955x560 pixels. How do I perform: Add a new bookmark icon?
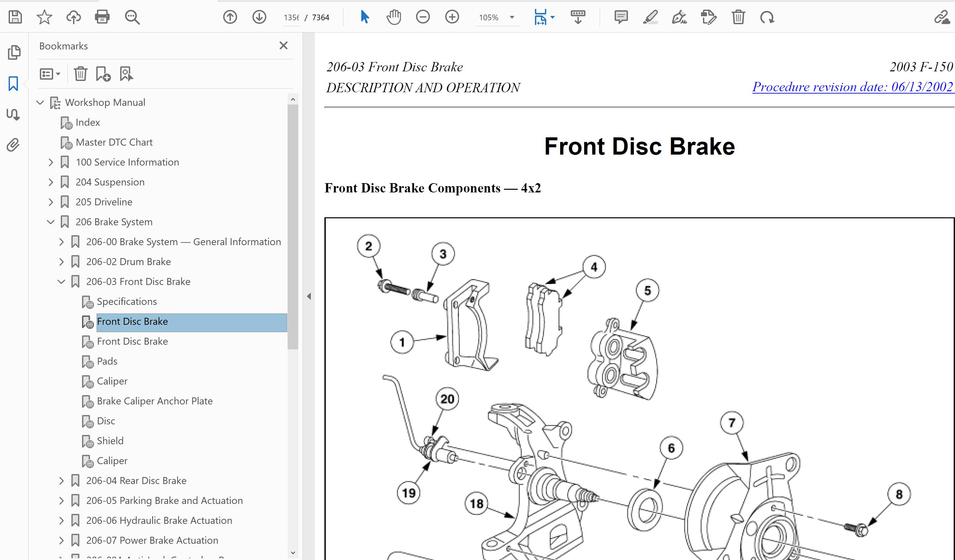pos(103,74)
